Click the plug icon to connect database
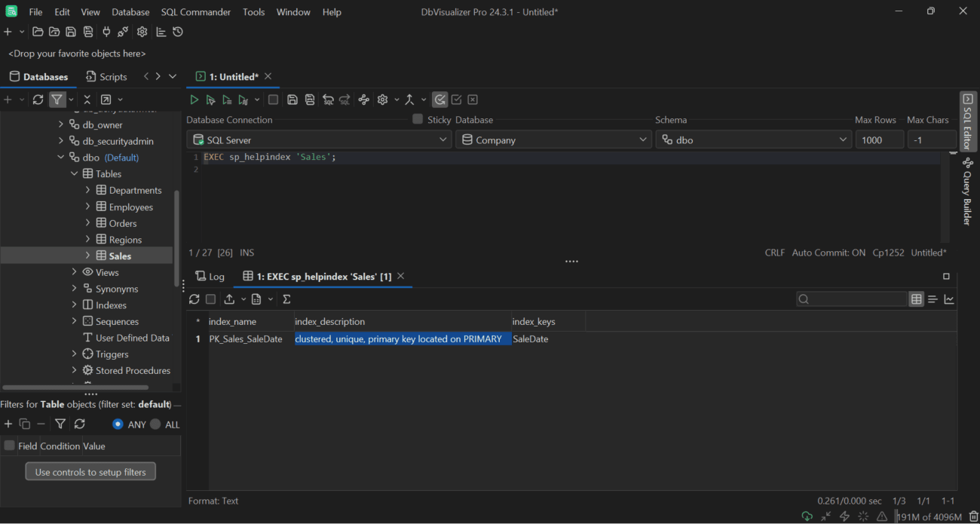Viewport: 980px width, 524px height. [x=106, y=32]
